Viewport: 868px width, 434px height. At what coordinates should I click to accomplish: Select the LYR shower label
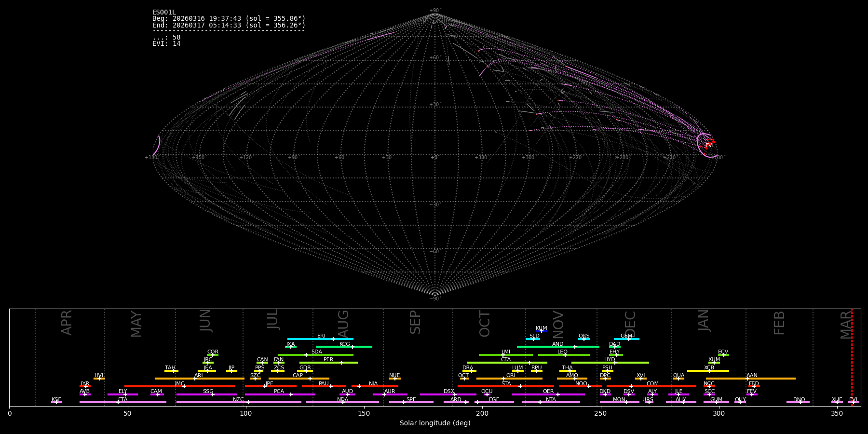point(85,384)
